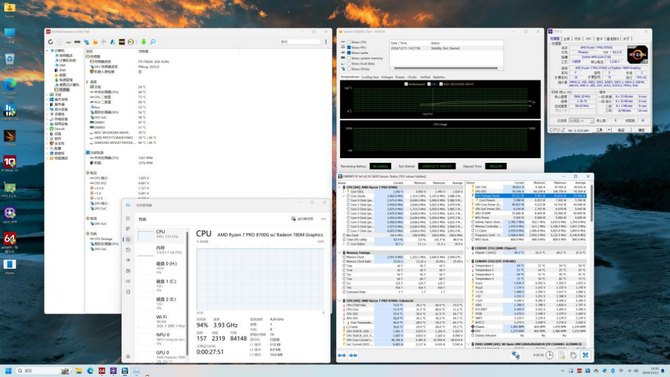Expand the 主板 tree node in AIDA64
The width and height of the screenshot is (670, 377).
point(47,94)
